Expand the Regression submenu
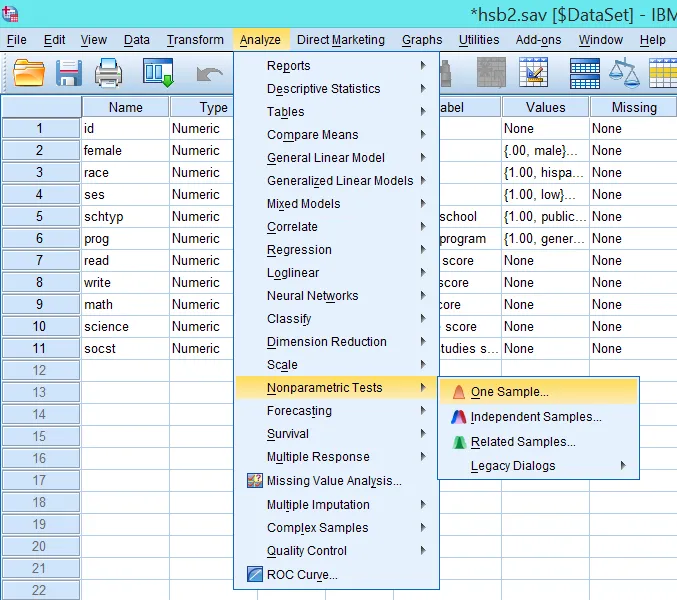 337,250
